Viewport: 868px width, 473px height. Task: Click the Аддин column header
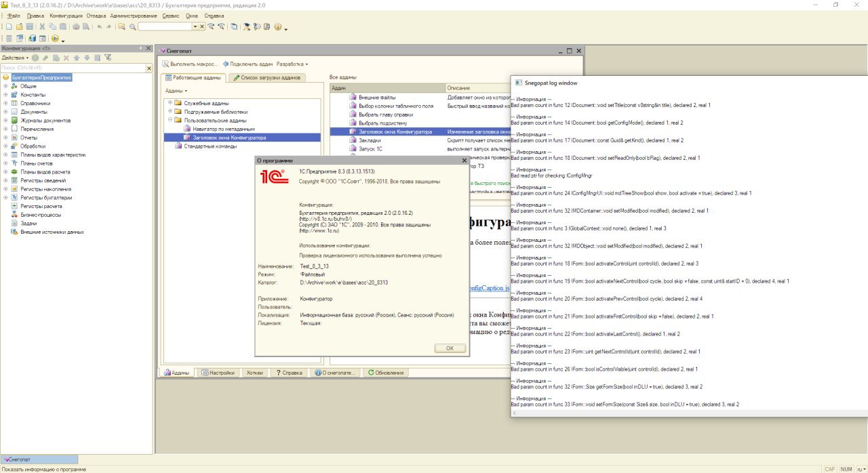(387, 88)
